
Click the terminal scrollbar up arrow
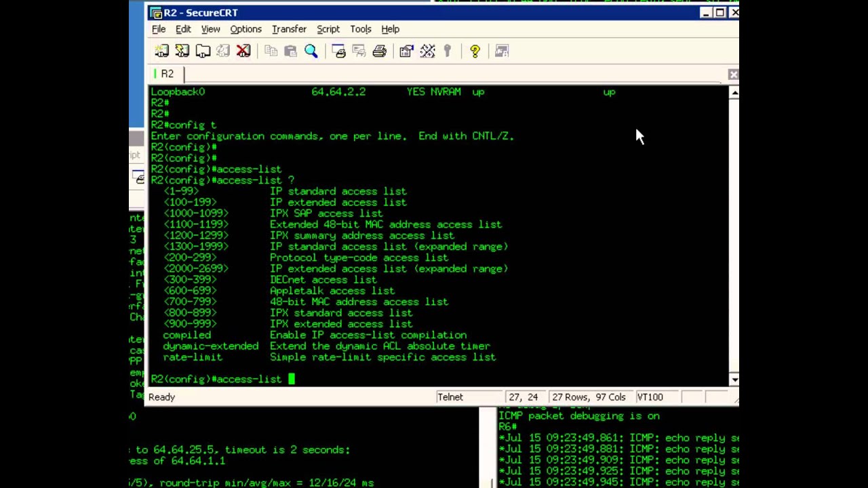[x=734, y=92]
